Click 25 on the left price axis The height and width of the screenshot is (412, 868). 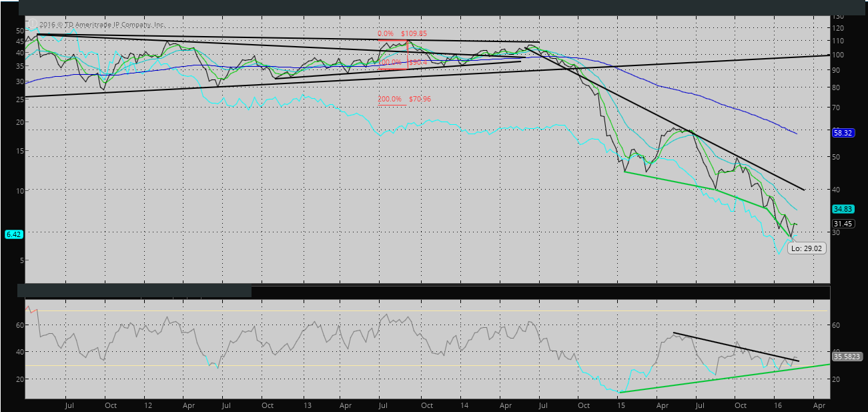(19, 99)
